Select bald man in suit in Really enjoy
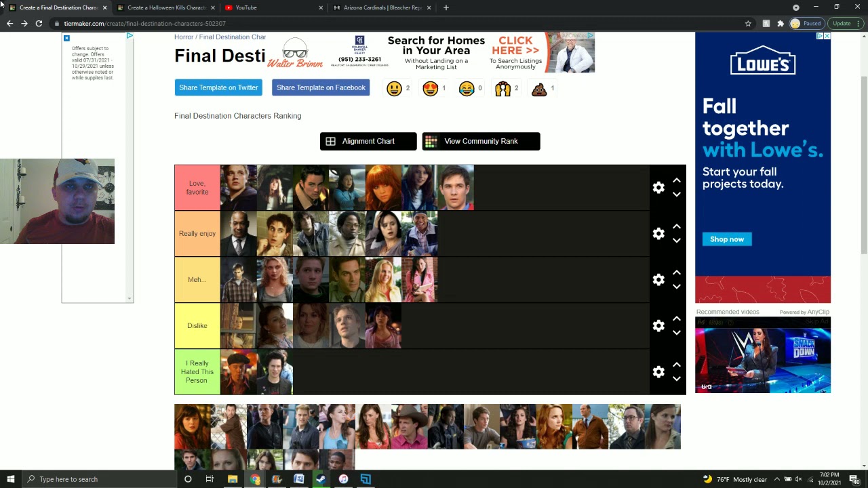This screenshot has height=488, width=868. coord(239,234)
